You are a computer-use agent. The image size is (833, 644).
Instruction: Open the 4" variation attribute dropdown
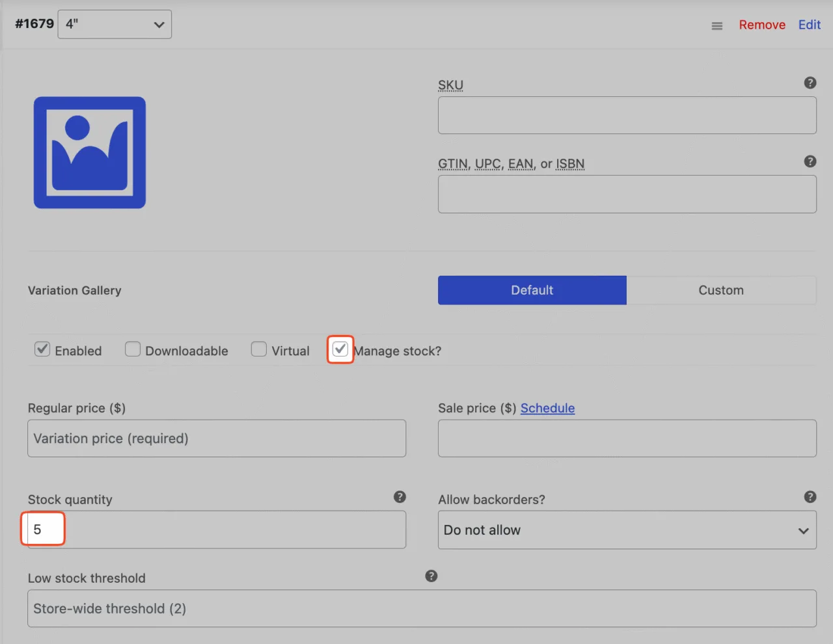115,24
